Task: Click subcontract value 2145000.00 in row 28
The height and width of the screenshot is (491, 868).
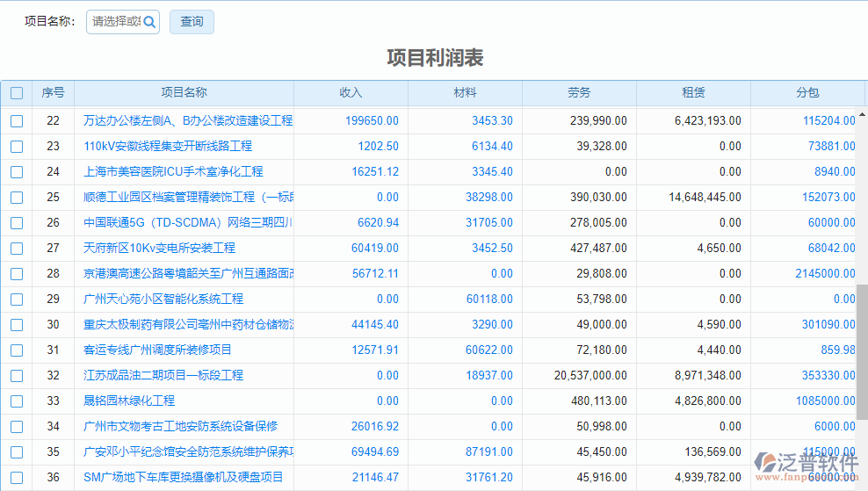Action: pos(825,274)
